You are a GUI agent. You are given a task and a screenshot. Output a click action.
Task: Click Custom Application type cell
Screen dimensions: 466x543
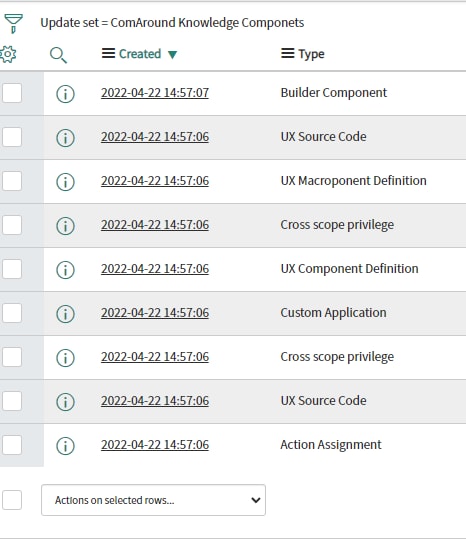point(333,313)
